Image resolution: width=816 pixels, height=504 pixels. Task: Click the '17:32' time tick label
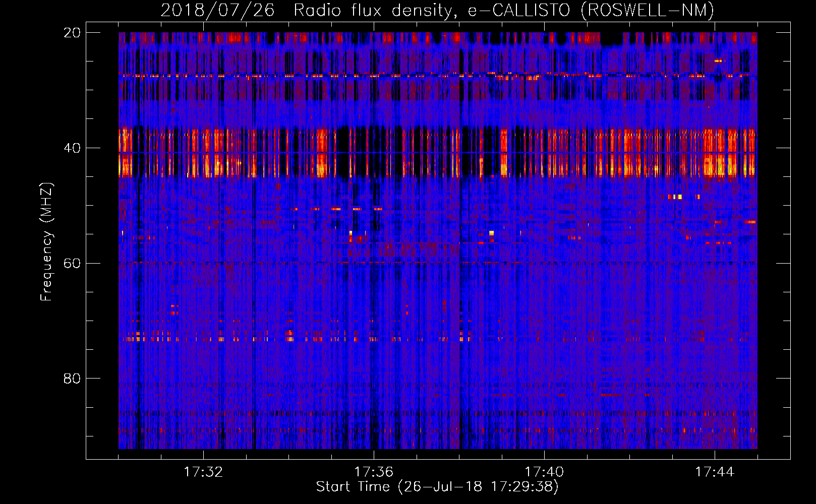(x=203, y=472)
